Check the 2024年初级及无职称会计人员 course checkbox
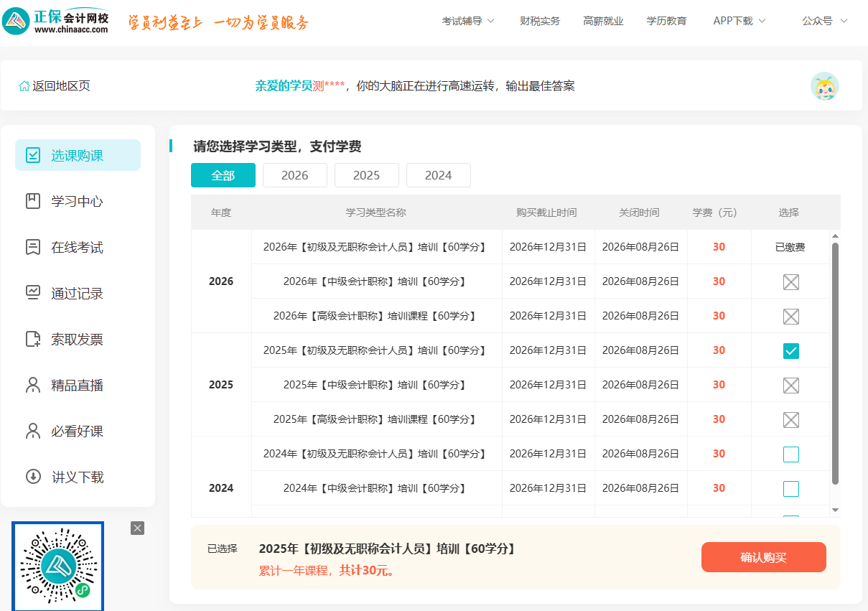Image resolution: width=868 pixels, height=611 pixels. point(791,454)
